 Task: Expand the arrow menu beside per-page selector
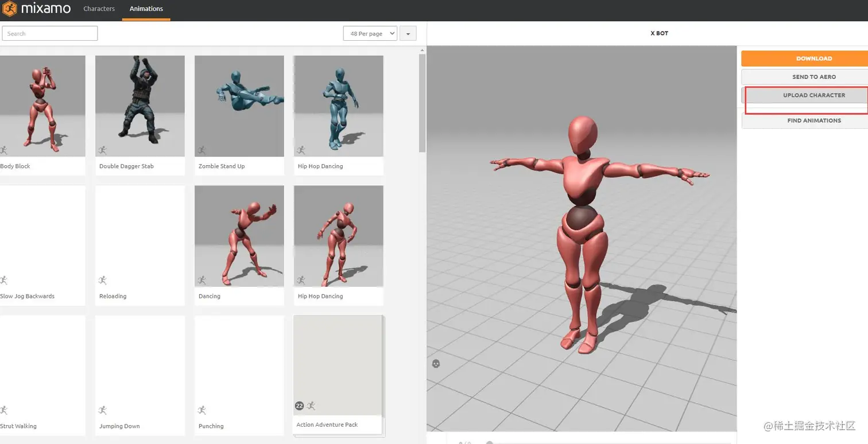408,33
